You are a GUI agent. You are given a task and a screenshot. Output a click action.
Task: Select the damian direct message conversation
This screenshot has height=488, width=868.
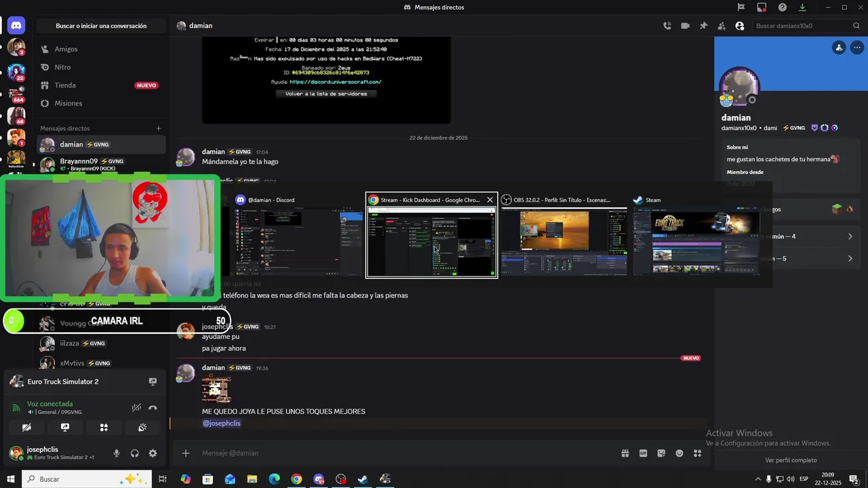tap(101, 144)
